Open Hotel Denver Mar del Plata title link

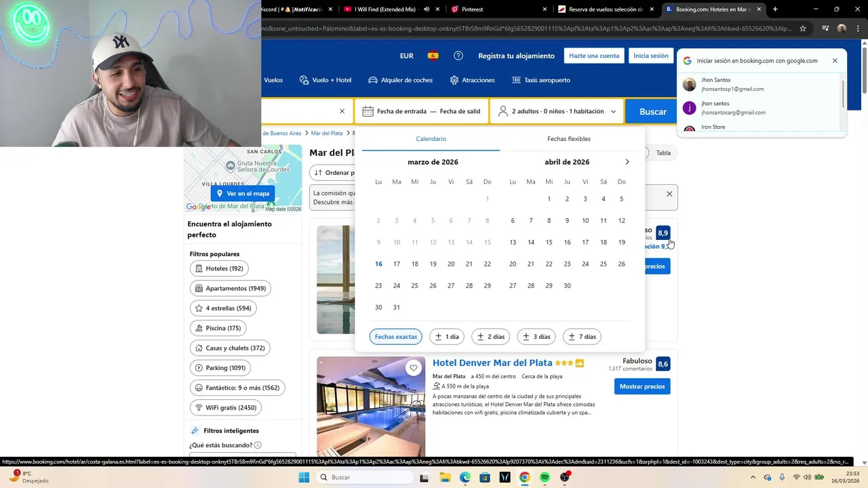(492, 363)
